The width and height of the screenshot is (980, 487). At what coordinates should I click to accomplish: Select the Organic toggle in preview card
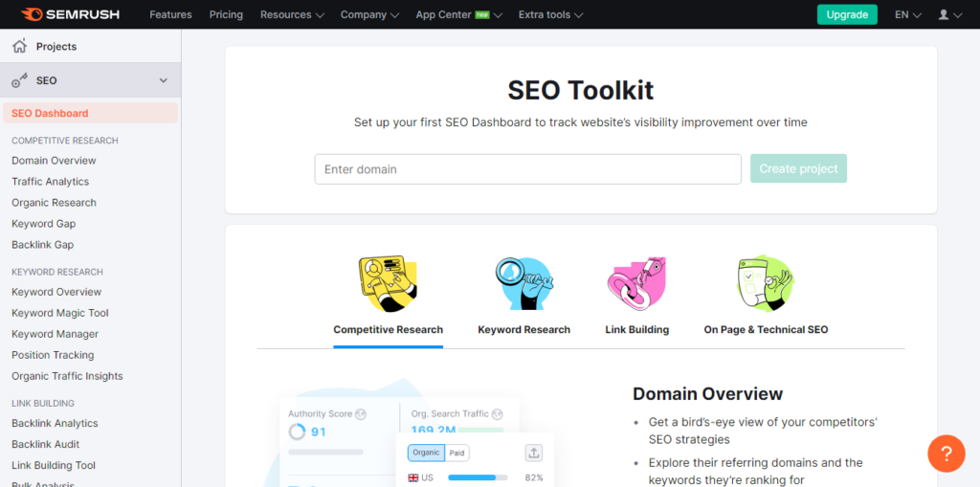tap(426, 453)
